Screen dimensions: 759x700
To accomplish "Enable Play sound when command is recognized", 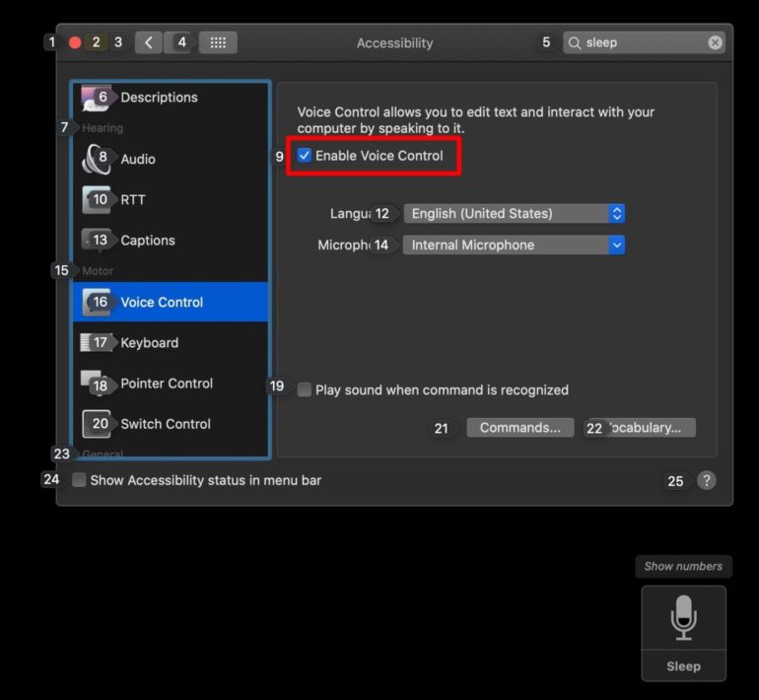I will click(x=305, y=389).
